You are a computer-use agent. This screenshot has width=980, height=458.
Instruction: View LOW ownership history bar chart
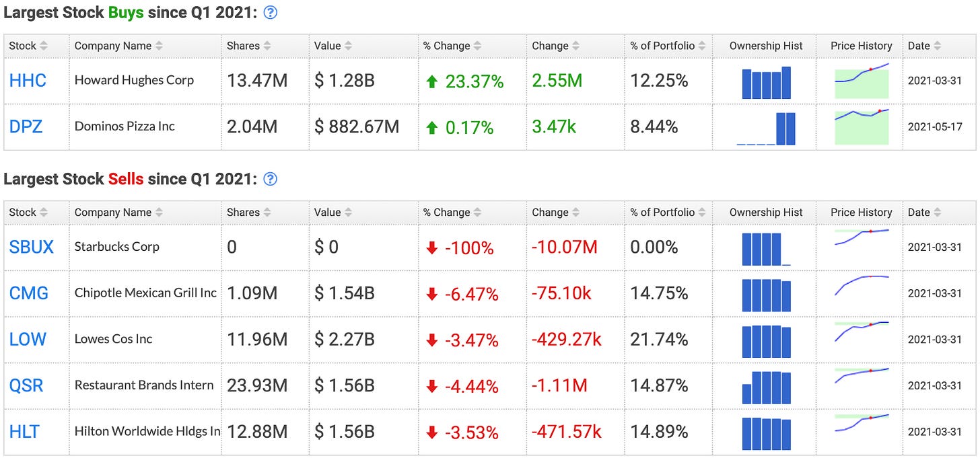click(x=766, y=341)
